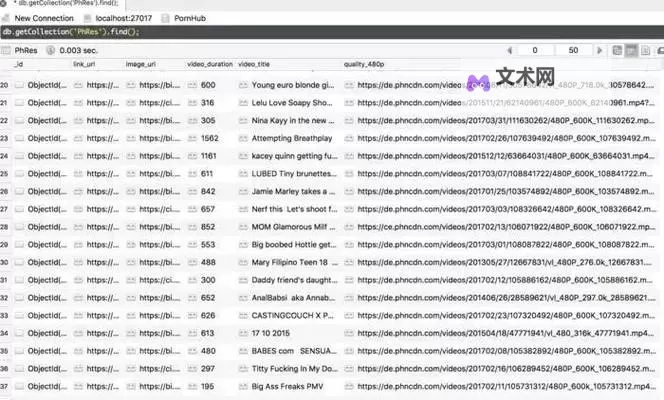Click the PhRes collection icon
The image size is (664, 400).
(7, 50)
